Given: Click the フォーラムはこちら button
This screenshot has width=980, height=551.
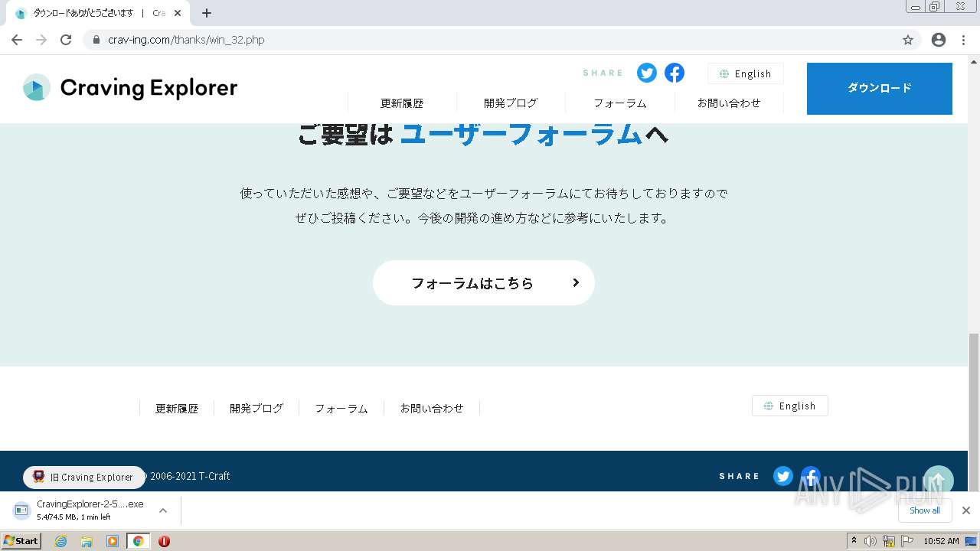Looking at the screenshot, I should [x=484, y=283].
